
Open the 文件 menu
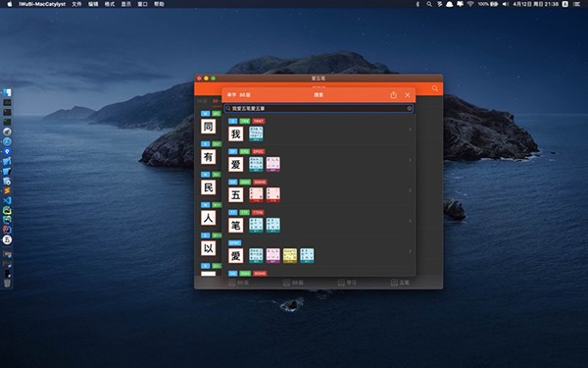point(76,4)
